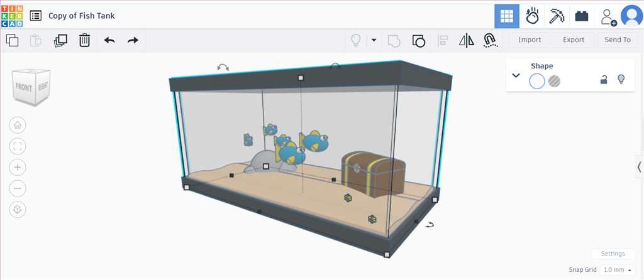Viewport: 644px width, 280px height.
Task: Click the RIGHT face of view cube
Action: click(43, 87)
